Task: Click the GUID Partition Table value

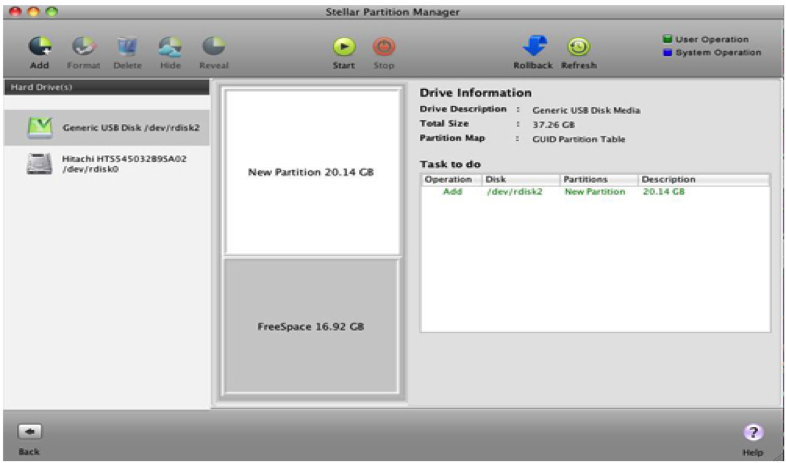Action: 578,139
